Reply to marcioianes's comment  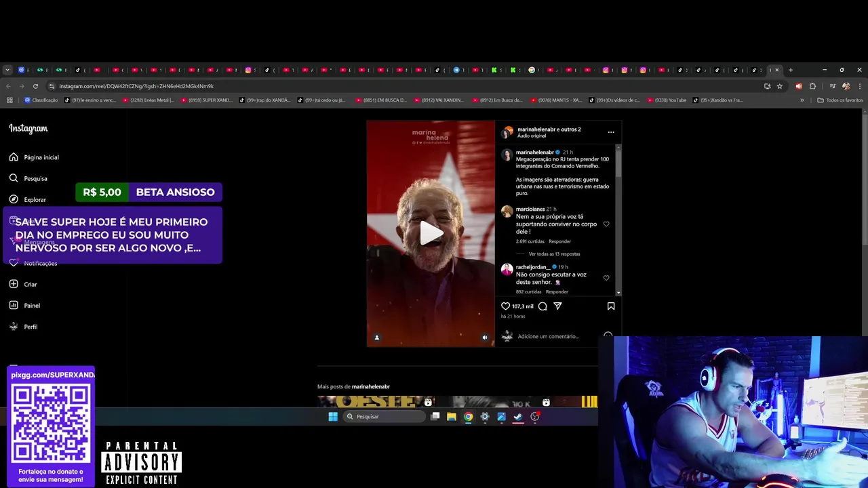point(559,241)
